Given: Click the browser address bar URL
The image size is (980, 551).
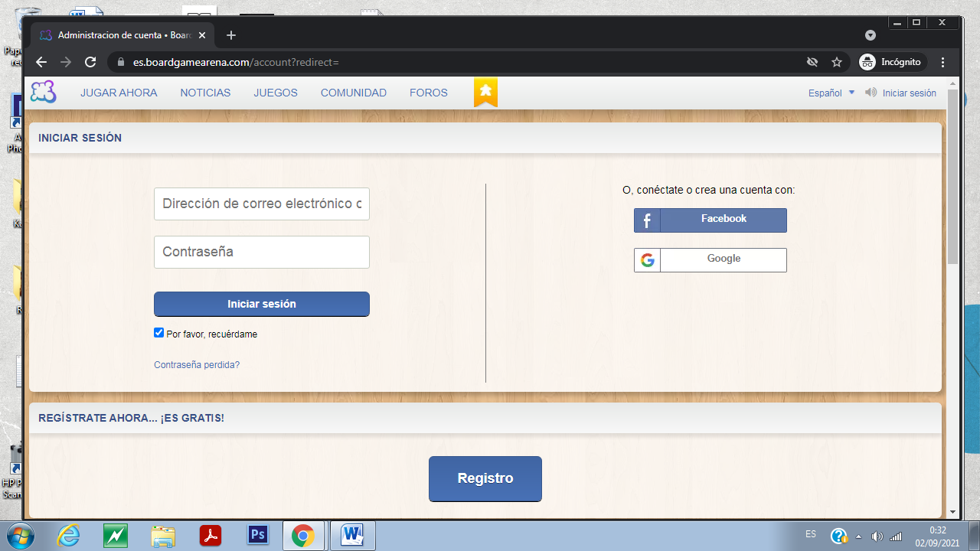Looking at the screenshot, I should (236, 62).
